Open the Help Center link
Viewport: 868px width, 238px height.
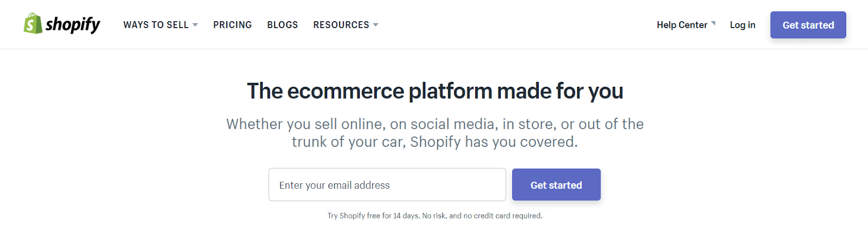pyautogui.click(x=681, y=25)
